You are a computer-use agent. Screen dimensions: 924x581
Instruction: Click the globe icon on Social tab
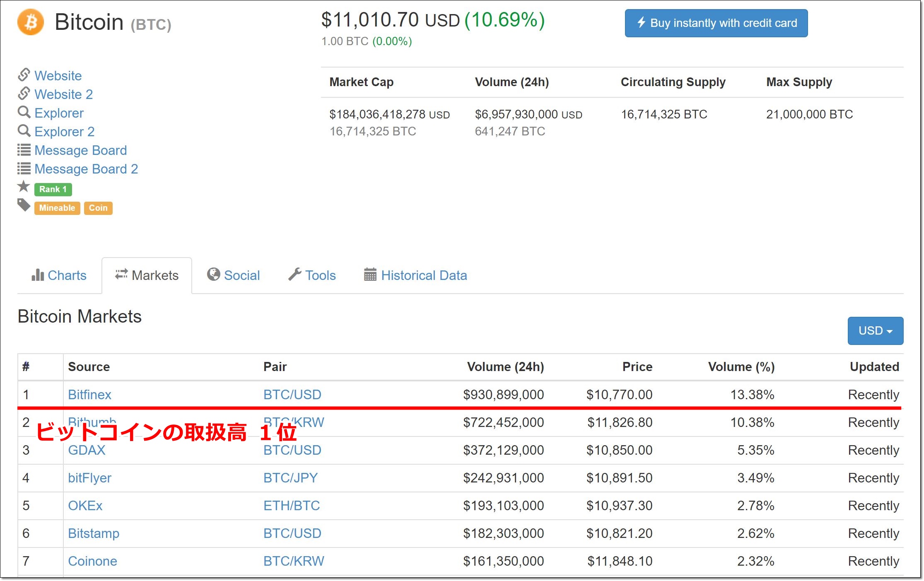pos(213,274)
